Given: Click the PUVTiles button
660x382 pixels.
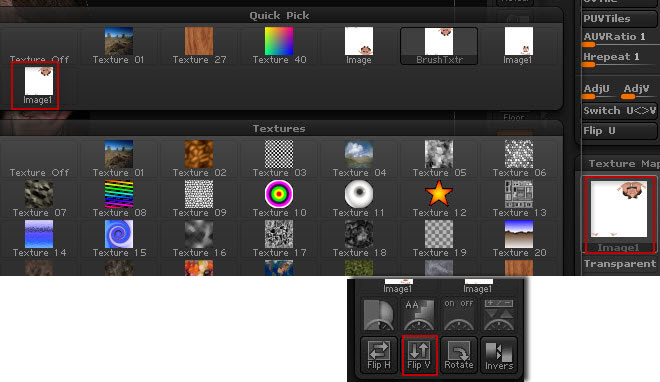Looking at the screenshot, I should [x=620, y=19].
